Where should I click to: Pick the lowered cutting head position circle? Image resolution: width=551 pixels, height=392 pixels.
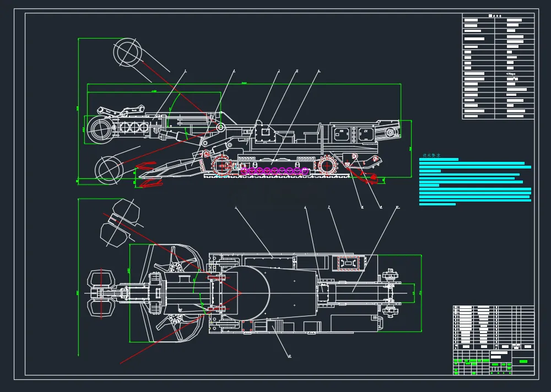pyautogui.click(x=109, y=170)
